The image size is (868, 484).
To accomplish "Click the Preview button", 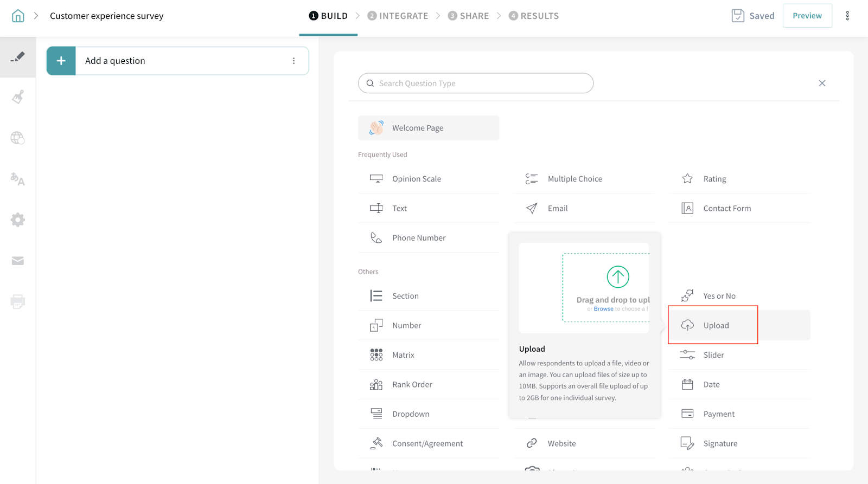I will click(x=807, y=16).
